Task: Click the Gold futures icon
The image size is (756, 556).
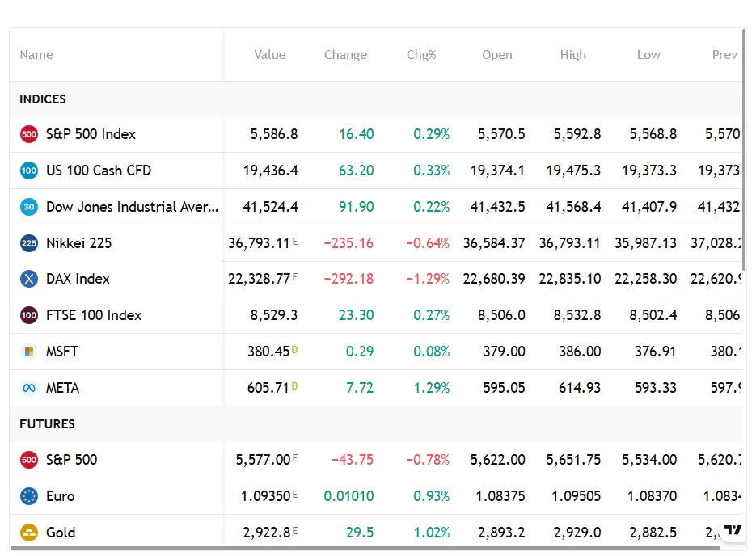Action: [x=29, y=533]
